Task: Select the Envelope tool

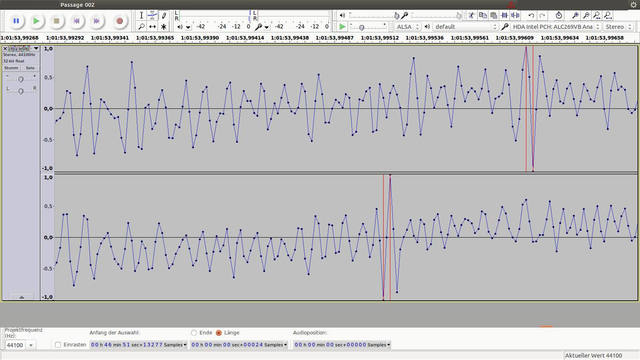Action: [x=152, y=16]
